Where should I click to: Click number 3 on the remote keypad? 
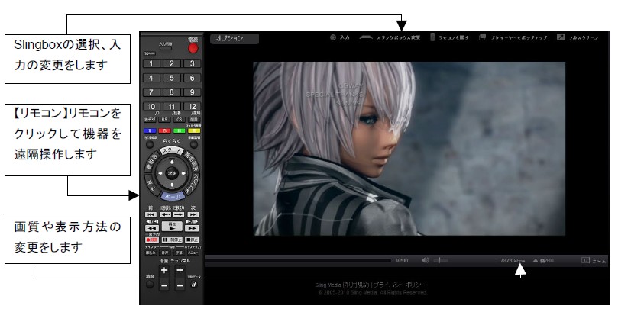click(x=192, y=63)
